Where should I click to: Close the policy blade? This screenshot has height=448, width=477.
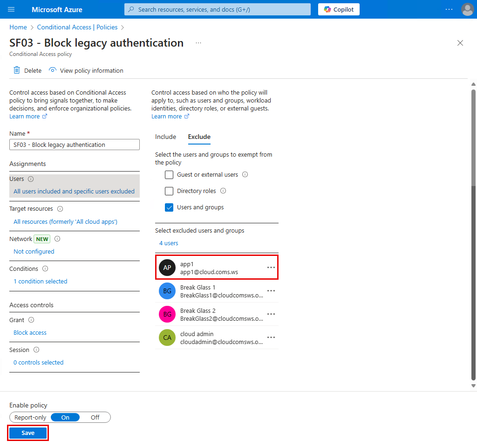[x=460, y=43]
